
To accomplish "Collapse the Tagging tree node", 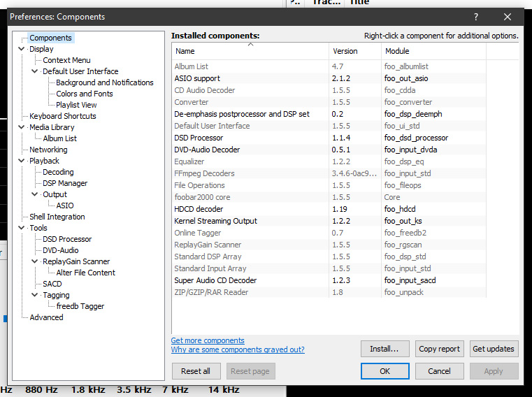I will pos(35,295).
